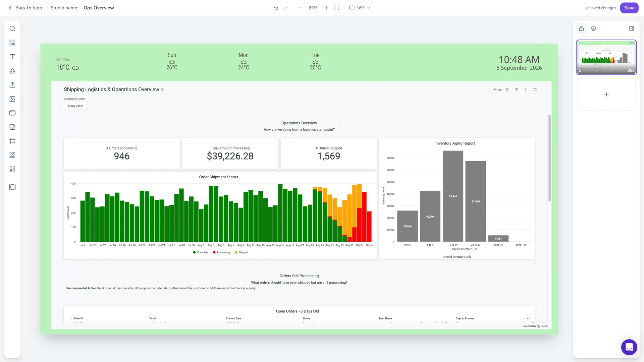Toggle the Complete legend item

(201, 252)
